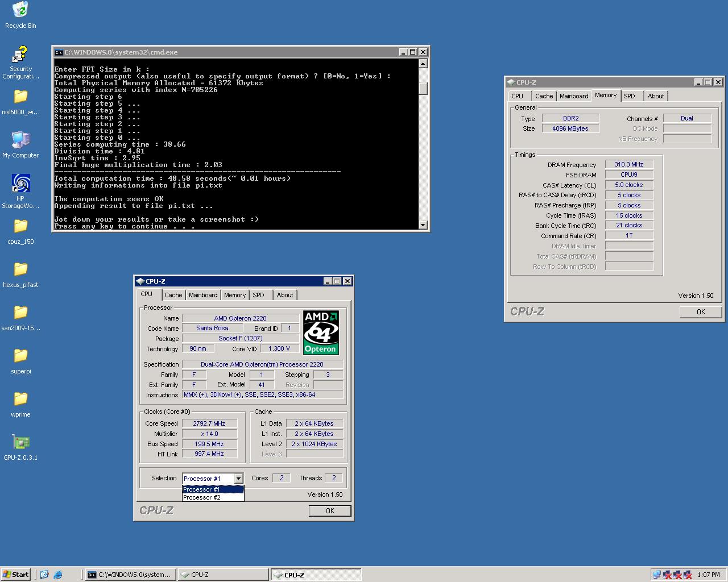
Task: Click the Name field AMD Opteron 2220
Action: pos(241,318)
